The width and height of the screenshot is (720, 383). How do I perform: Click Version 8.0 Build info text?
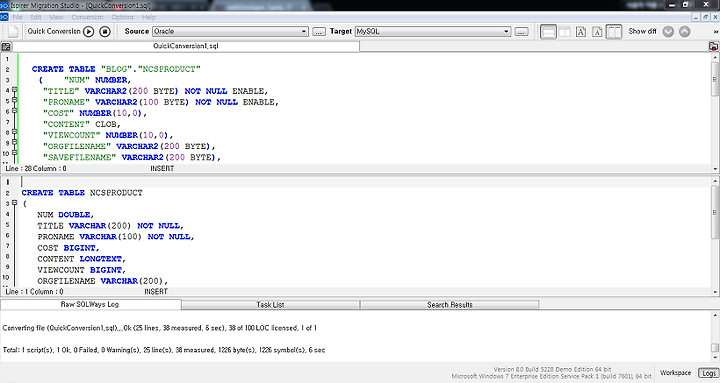tap(552, 369)
